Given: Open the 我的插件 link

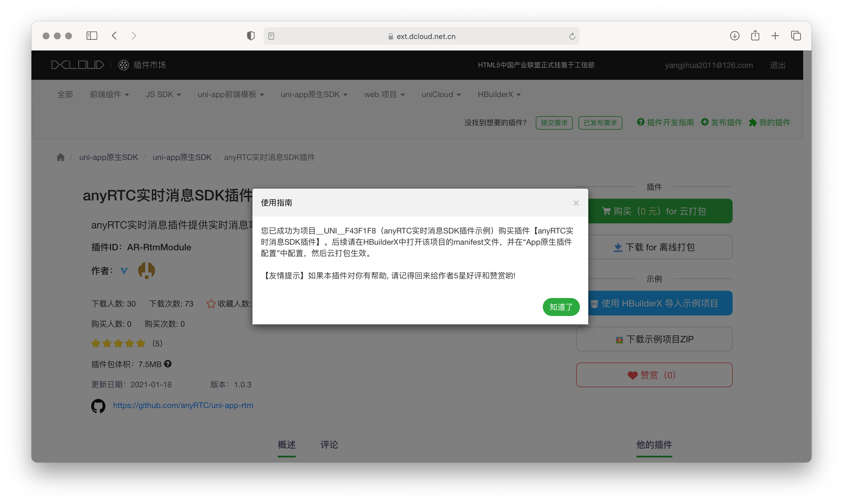Looking at the screenshot, I should (x=770, y=122).
